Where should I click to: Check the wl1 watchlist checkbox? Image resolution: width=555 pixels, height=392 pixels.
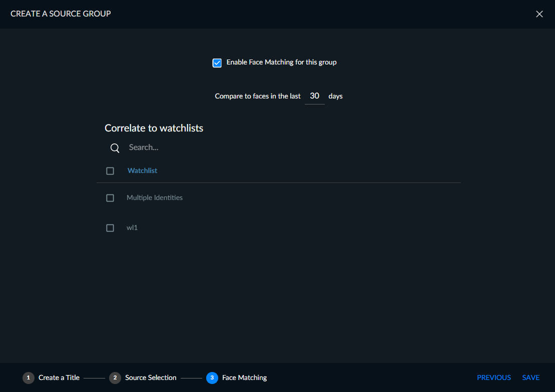tap(110, 228)
